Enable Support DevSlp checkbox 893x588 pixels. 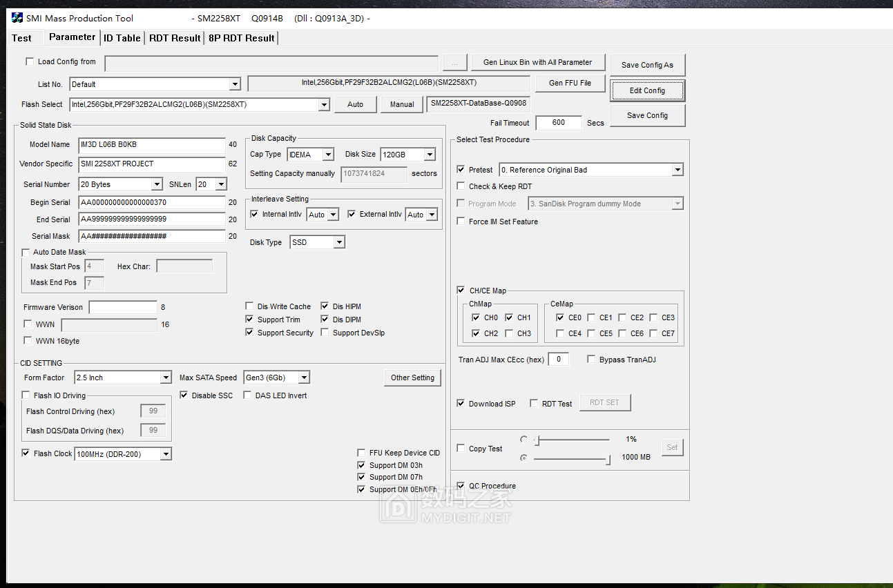tap(325, 333)
